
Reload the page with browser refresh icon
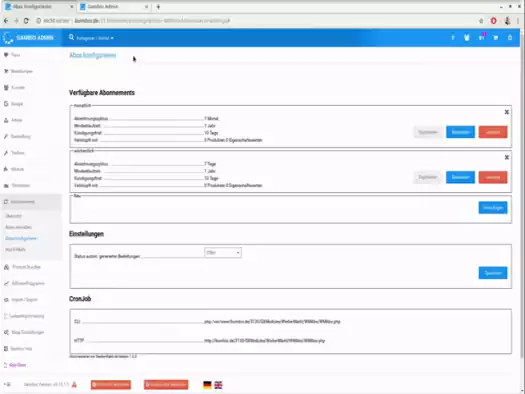26,21
